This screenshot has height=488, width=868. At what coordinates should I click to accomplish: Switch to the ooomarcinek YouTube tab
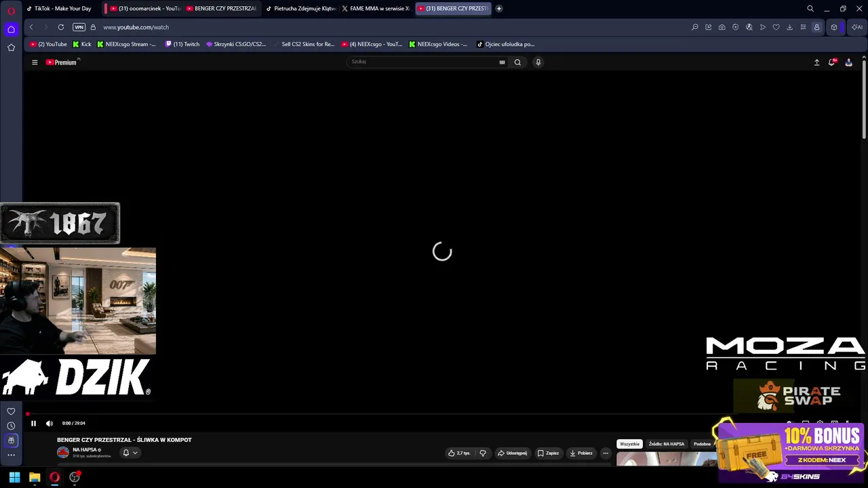144,9
